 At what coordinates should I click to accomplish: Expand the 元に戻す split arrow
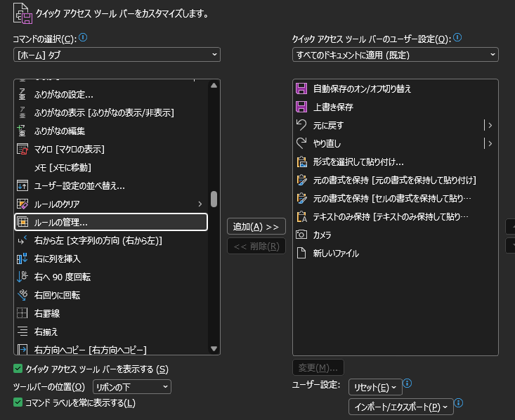490,125
